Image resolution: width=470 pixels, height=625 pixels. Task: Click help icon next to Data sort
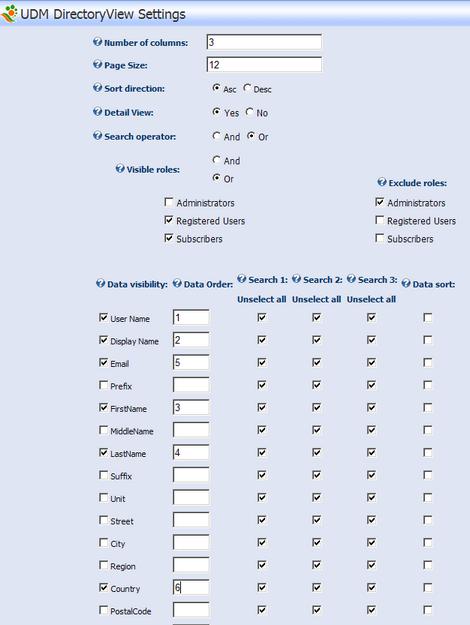coord(406,283)
